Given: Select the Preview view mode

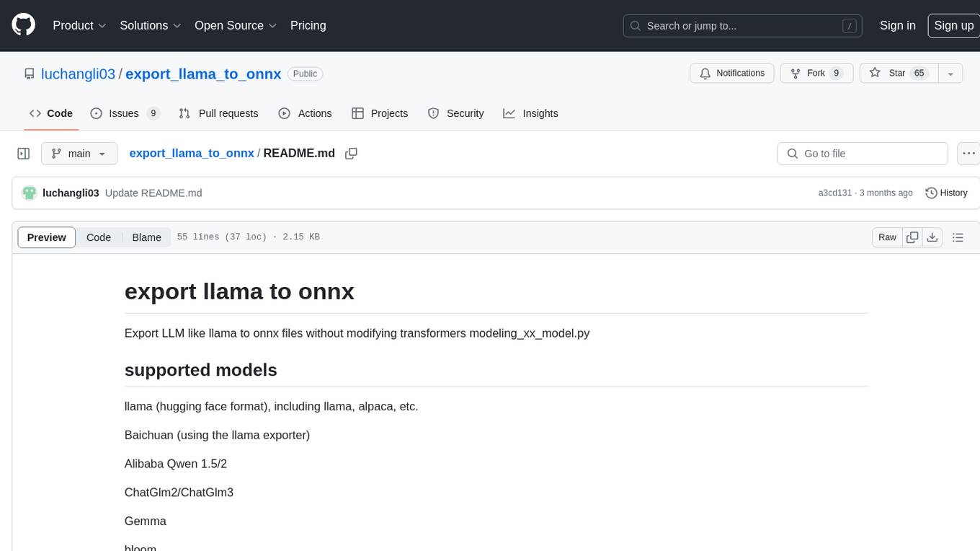Looking at the screenshot, I should click(x=47, y=237).
